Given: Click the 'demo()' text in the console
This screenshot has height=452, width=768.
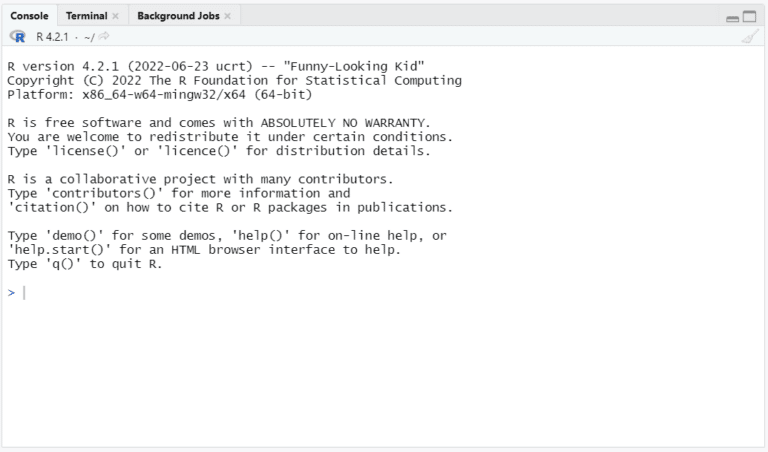Looking at the screenshot, I should tap(77, 235).
